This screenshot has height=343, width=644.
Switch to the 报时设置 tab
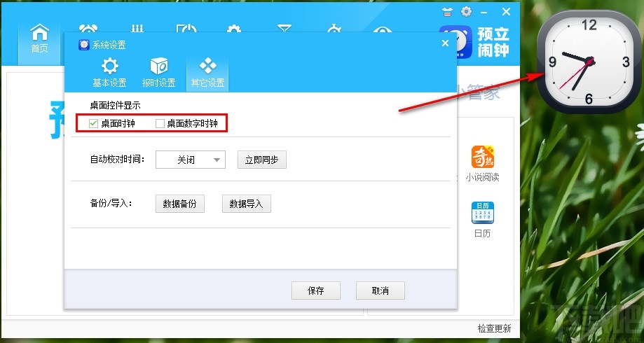158,73
